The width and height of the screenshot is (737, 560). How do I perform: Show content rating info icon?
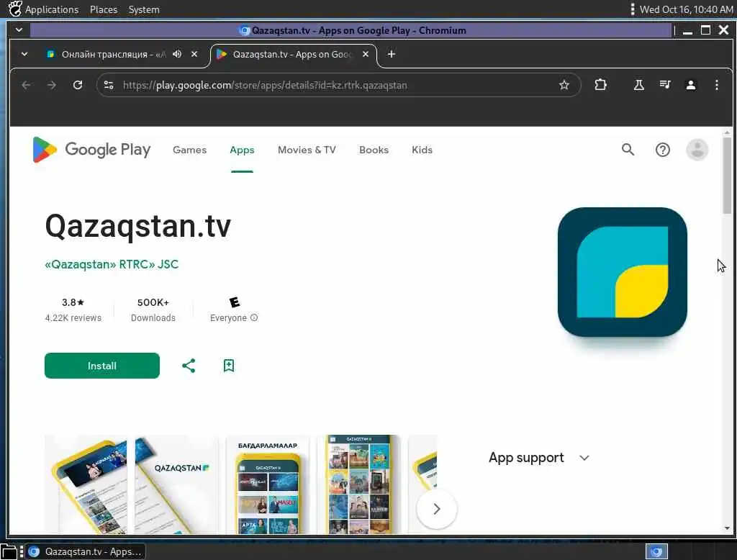tap(254, 317)
